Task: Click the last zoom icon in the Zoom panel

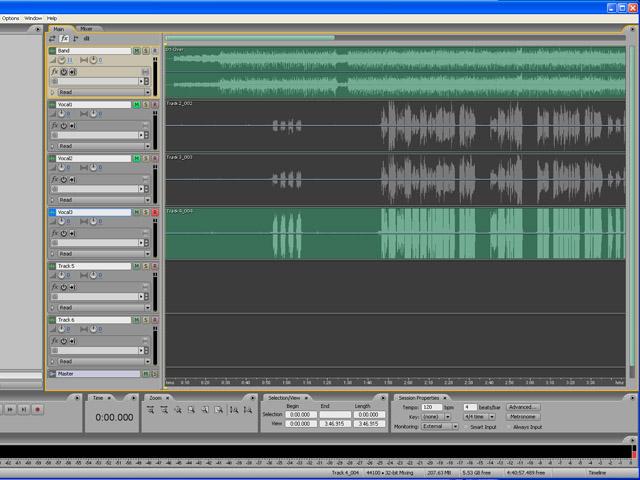Action: pos(248,410)
